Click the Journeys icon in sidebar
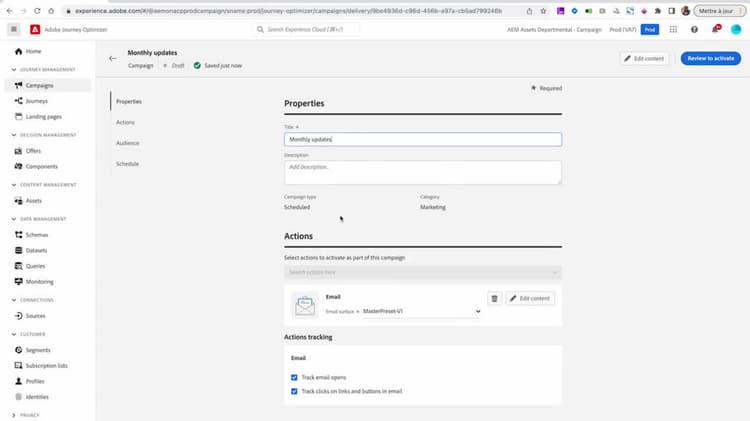750x421 pixels. pos(19,101)
